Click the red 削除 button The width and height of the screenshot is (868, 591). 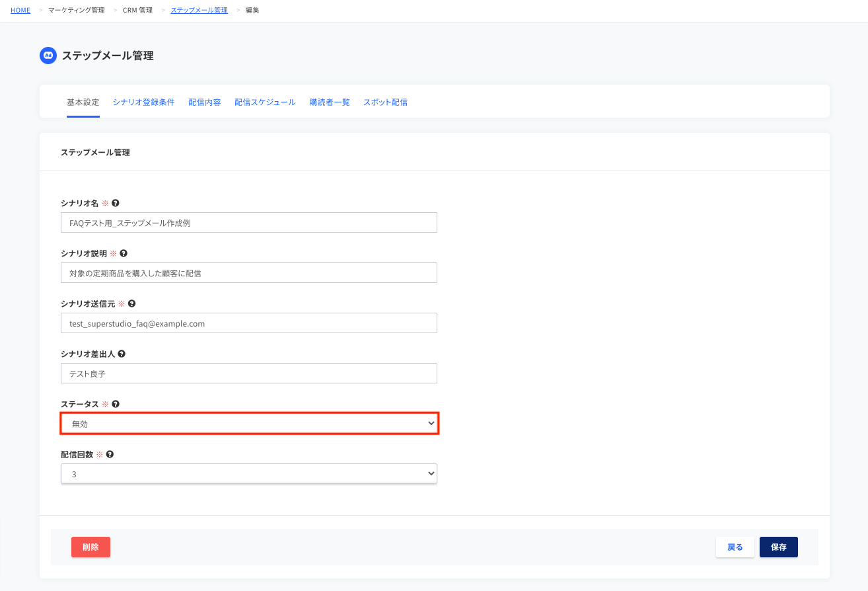click(90, 547)
